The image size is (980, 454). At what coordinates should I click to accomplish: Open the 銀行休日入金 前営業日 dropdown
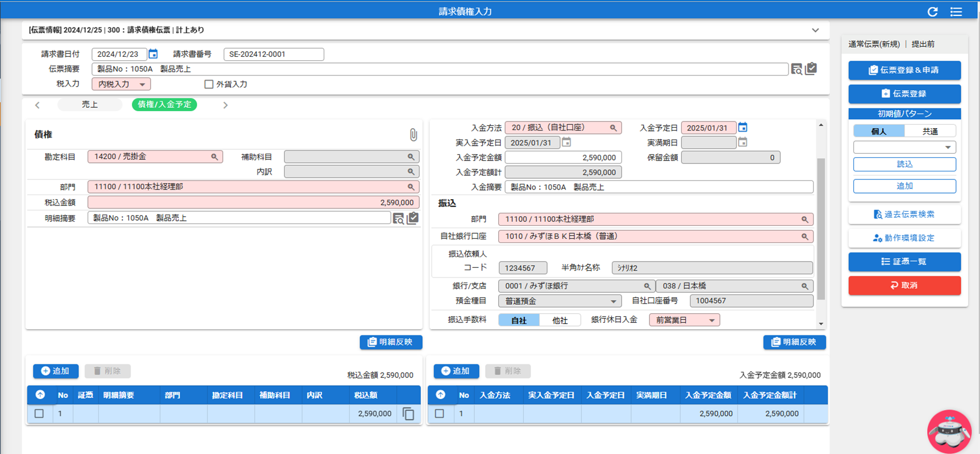[684, 320]
